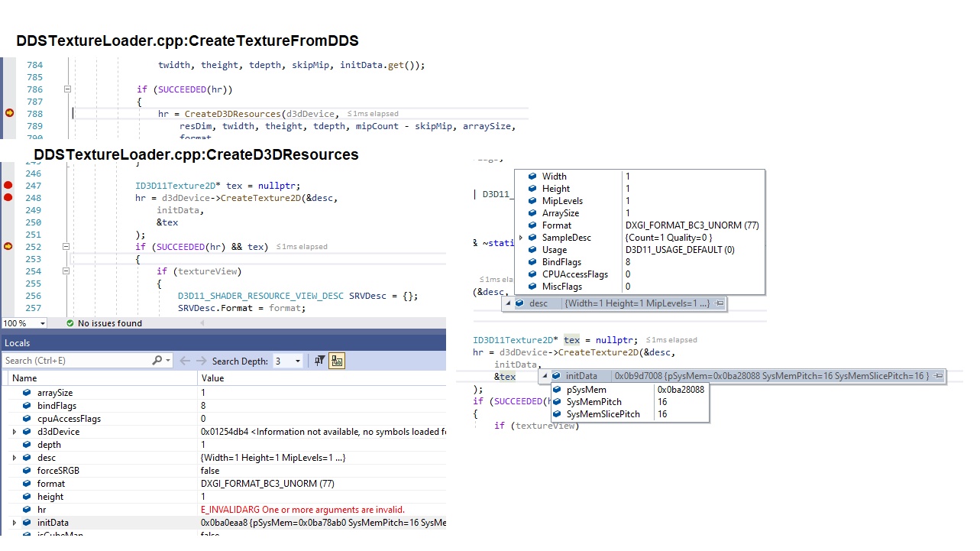Click the No issues found checkmark icon
This screenshot has width=980, height=551.
70,322
